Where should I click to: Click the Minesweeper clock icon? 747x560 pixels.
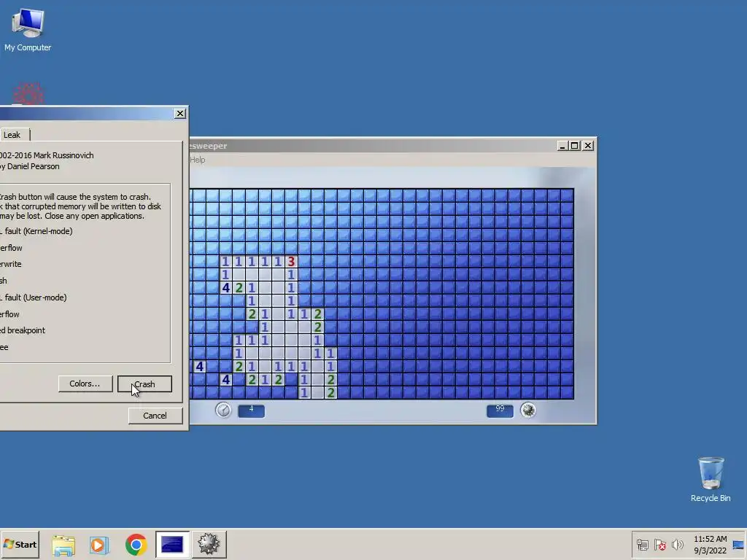point(223,410)
